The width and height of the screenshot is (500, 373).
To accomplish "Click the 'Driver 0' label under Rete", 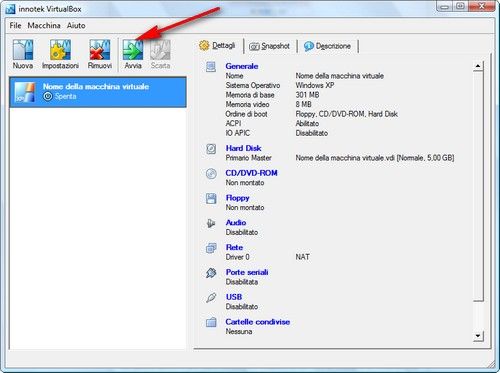I will (237, 257).
